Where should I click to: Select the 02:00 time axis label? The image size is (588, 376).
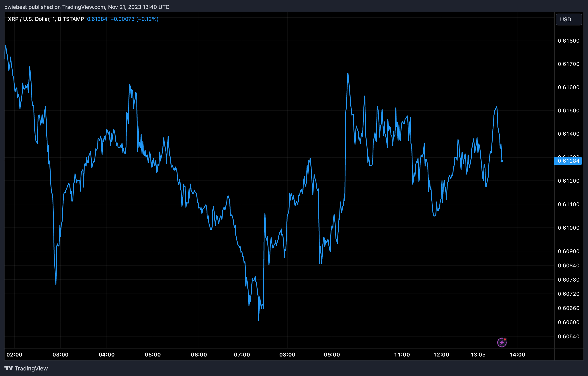(14, 354)
